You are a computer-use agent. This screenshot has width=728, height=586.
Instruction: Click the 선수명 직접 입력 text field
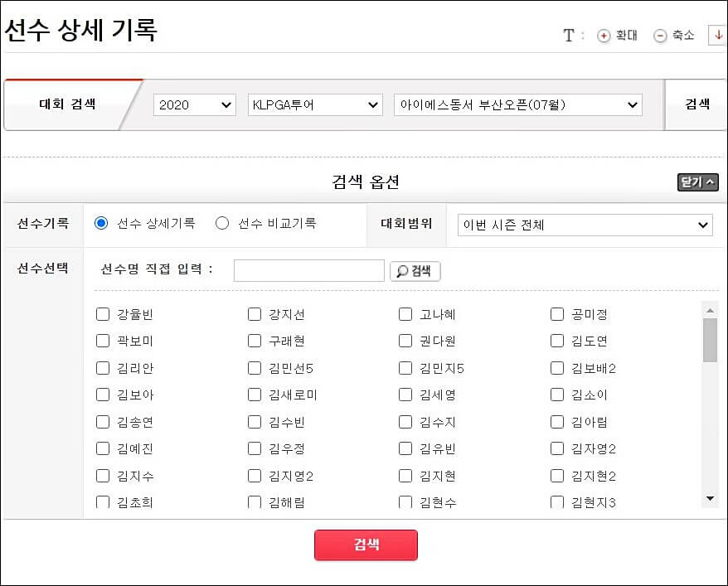pos(308,270)
